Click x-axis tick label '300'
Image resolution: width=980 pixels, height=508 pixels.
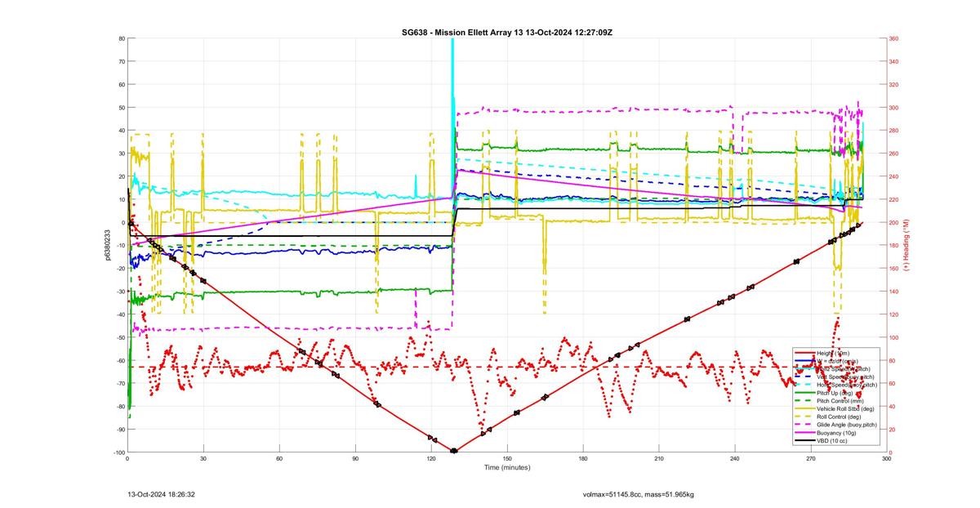pyautogui.click(x=887, y=459)
